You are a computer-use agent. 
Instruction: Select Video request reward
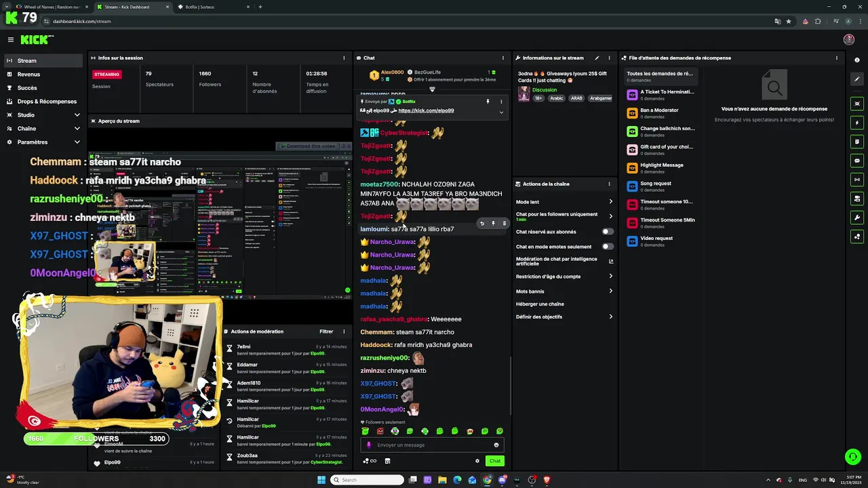[660, 241]
